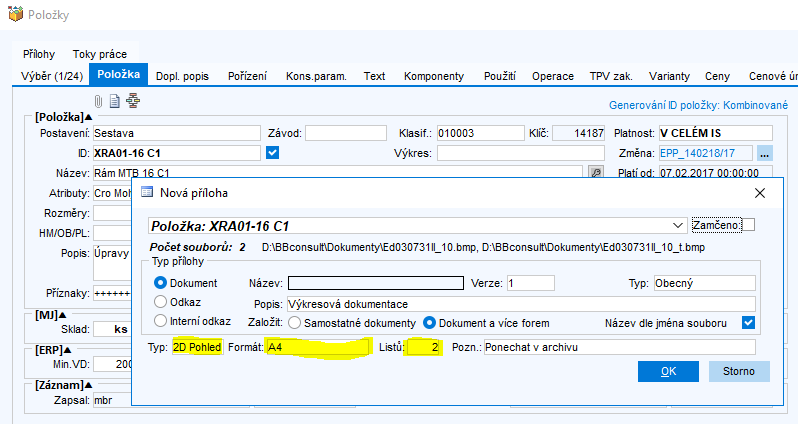The height and width of the screenshot is (424, 798).
Task: Switch to the Operace tab
Action: point(553,76)
